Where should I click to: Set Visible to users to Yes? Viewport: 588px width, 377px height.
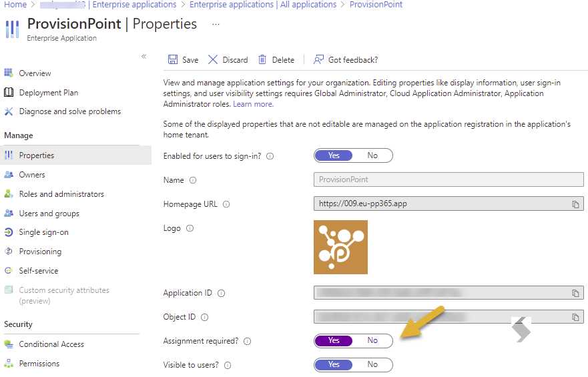pyautogui.click(x=334, y=364)
